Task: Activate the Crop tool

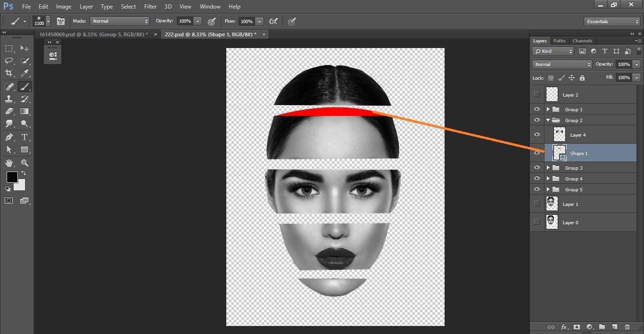Action: 9,73
